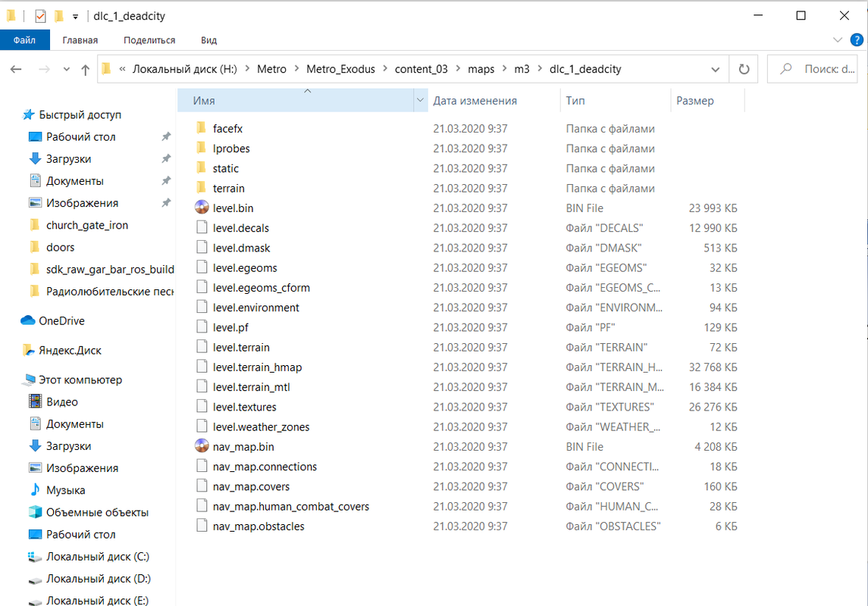Expand the maps breadcrumb chevron
This screenshot has height=606, width=868.
point(505,69)
